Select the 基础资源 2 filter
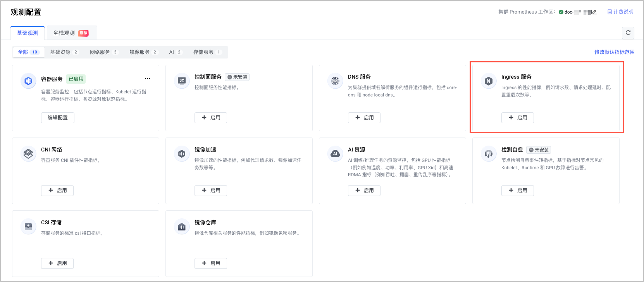 (64, 52)
